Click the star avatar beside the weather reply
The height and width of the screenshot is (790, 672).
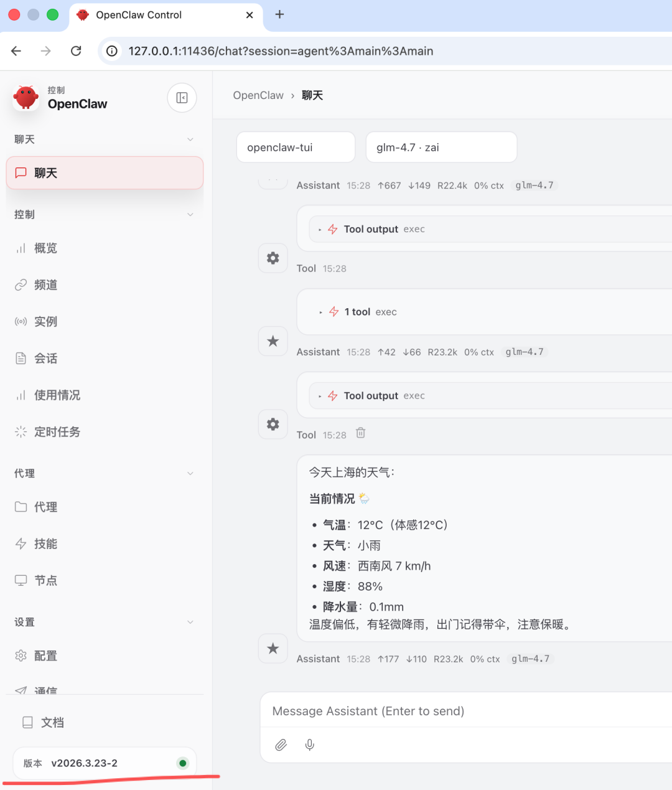pyautogui.click(x=273, y=649)
